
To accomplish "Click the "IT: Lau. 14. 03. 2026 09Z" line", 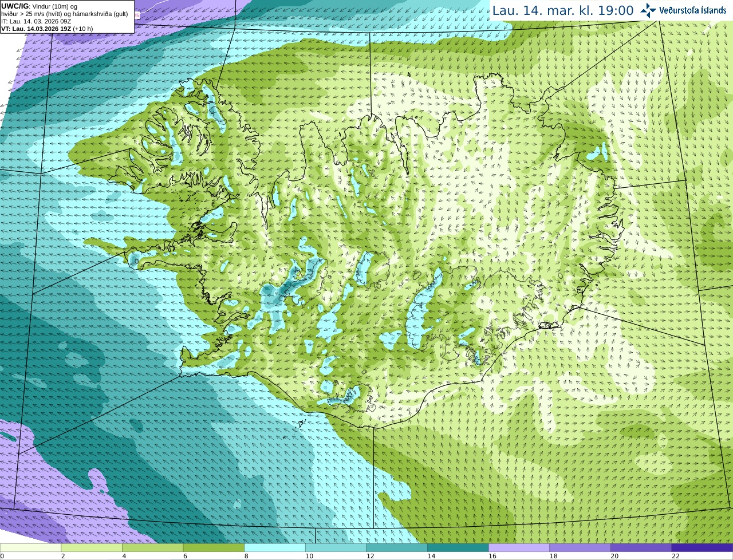I will coord(36,21).
